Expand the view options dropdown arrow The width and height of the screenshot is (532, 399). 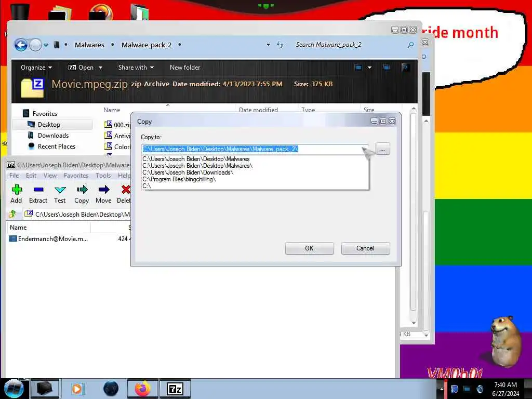(369, 67)
